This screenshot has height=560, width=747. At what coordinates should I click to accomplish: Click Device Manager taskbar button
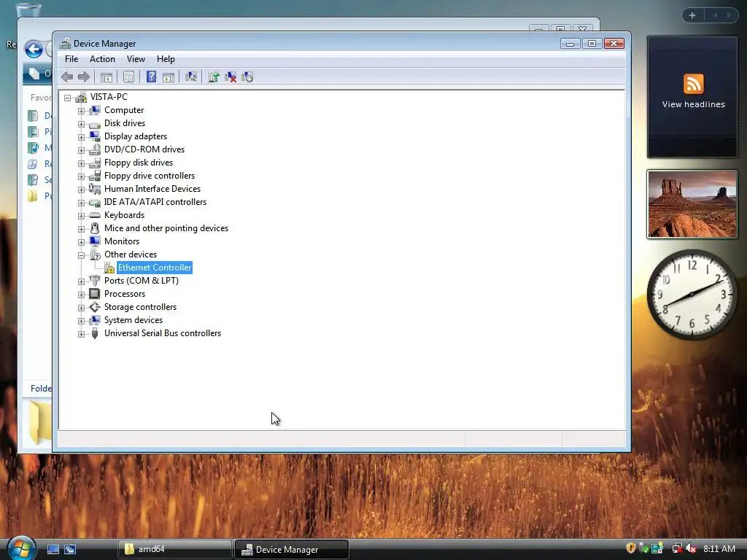(292, 549)
